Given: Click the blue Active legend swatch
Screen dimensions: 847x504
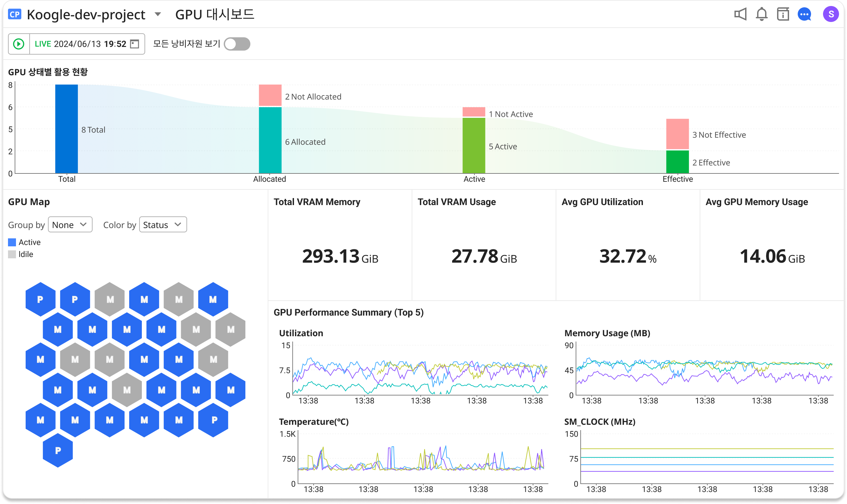Looking at the screenshot, I should click(12, 242).
